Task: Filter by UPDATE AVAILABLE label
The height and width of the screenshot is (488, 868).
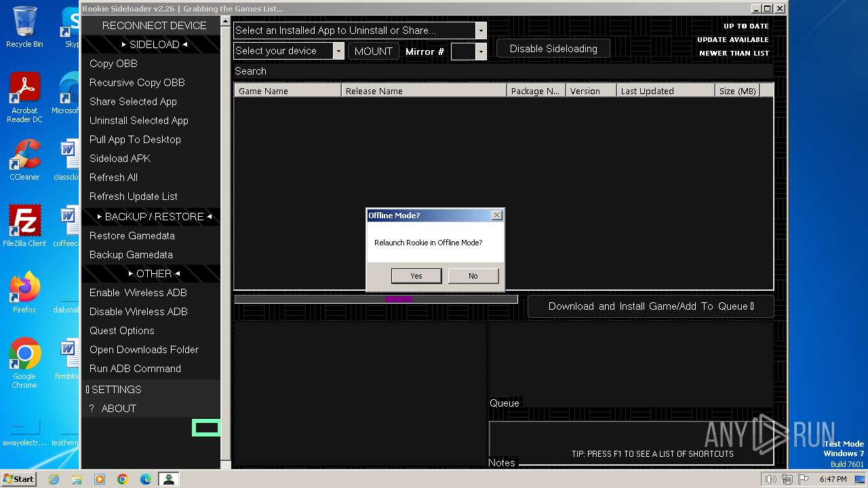Action: 733,40
